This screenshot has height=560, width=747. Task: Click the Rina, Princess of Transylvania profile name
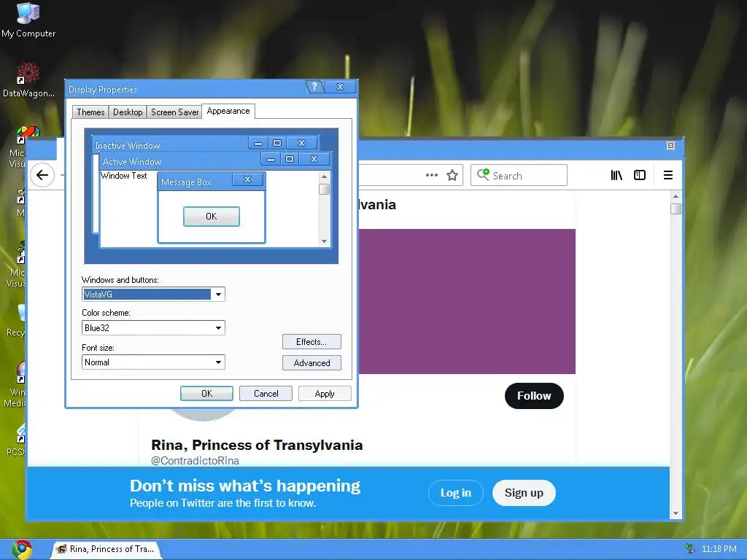coord(257,445)
